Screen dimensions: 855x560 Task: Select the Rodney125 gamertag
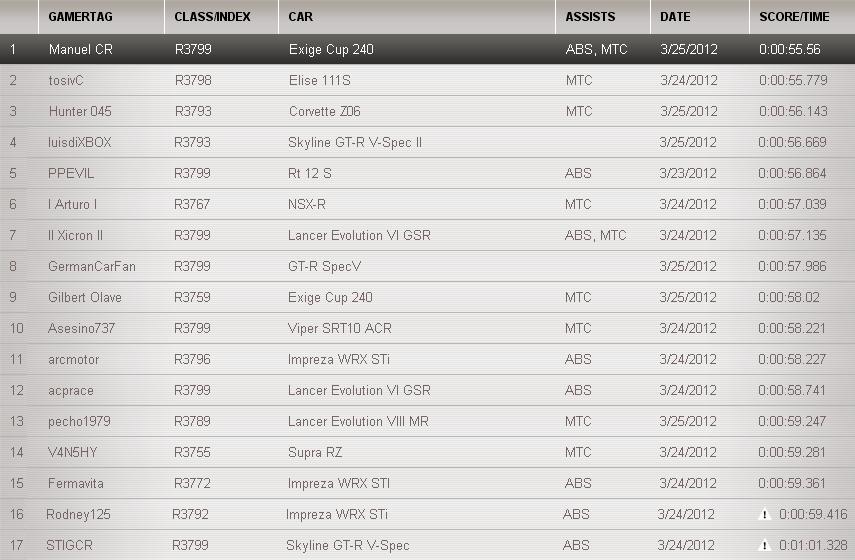80,514
